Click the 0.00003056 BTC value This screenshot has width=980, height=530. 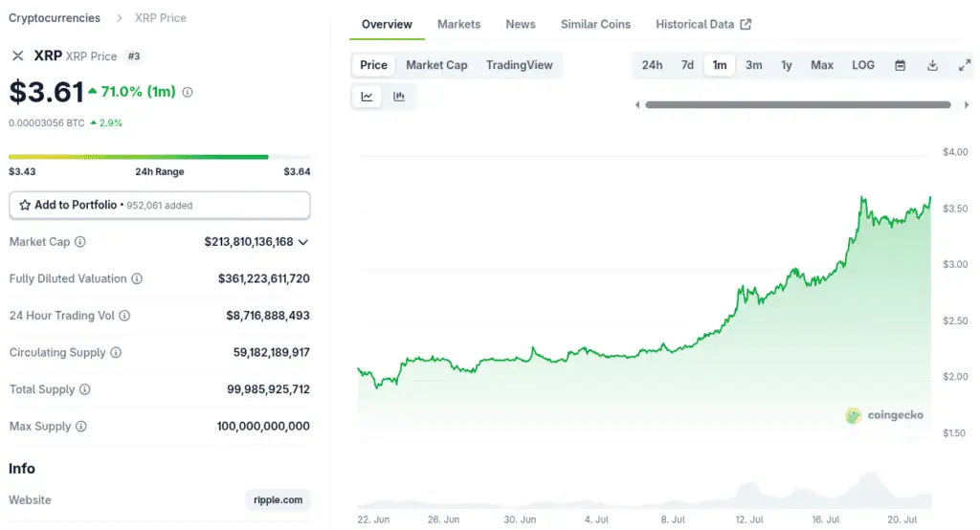[x=46, y=123]
